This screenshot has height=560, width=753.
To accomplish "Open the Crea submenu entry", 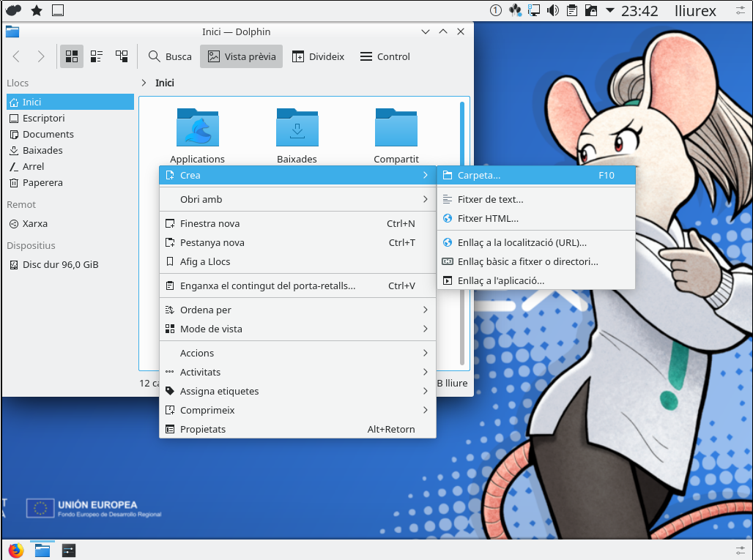I will click(x=297, y=175).
